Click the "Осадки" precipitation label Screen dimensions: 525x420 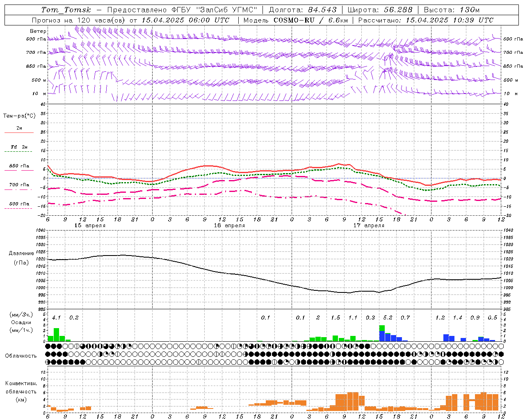pos(21,323)
